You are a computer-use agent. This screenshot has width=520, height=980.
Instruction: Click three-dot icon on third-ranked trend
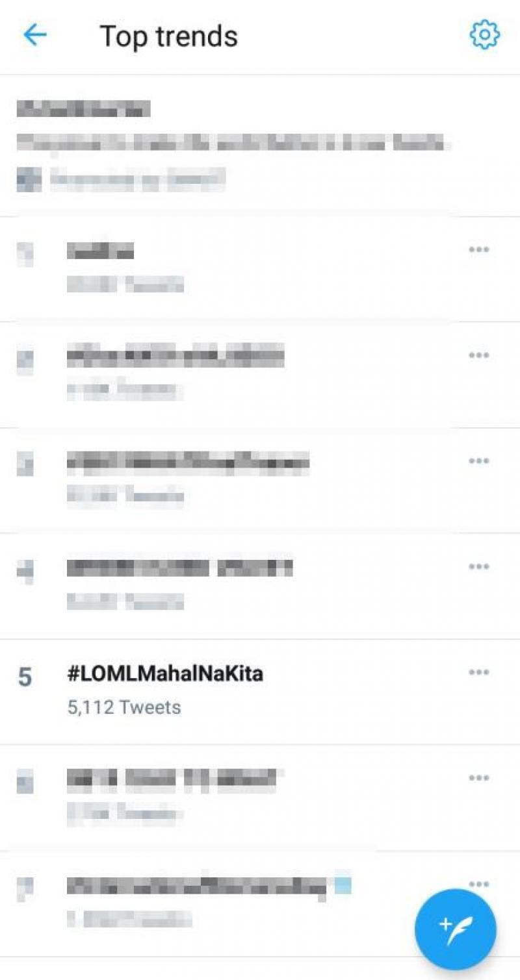(x=478, y=461)
